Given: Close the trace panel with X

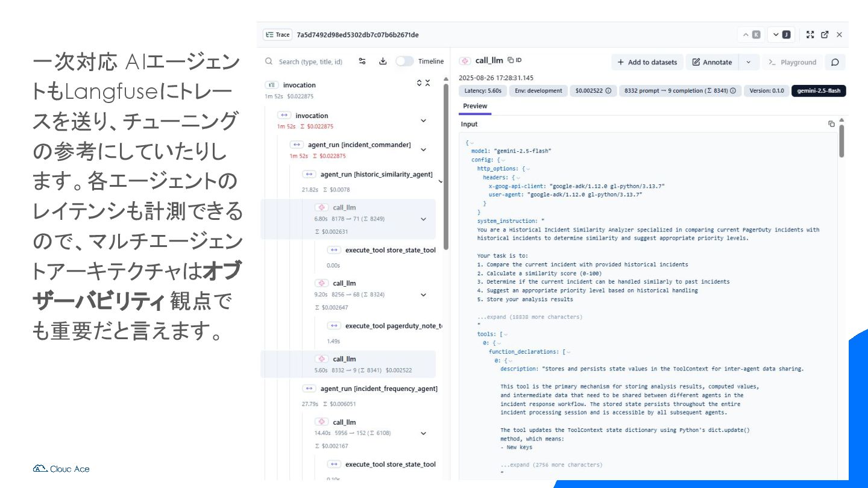Looking at the screenshot, I should (x=839, y=35).
